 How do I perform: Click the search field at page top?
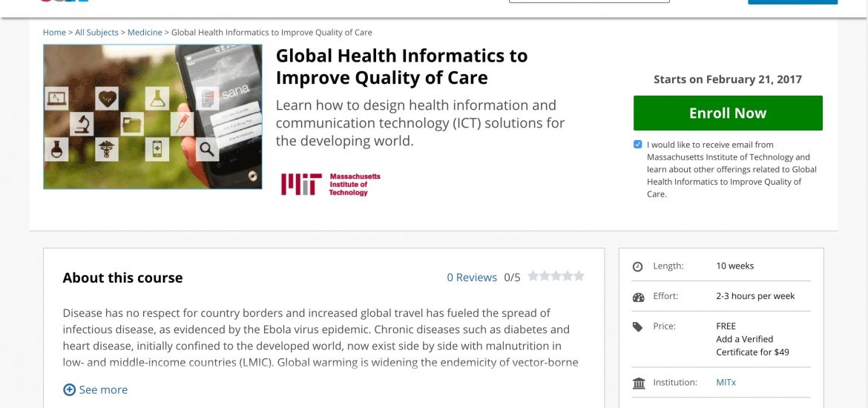coord(589,1)
